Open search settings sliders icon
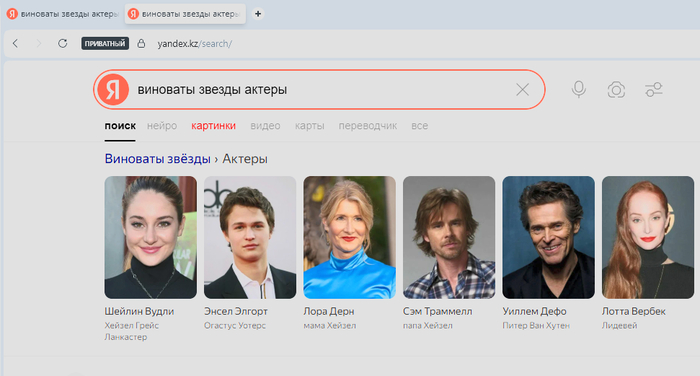Image resolution: width=700 pixels, height=376 pixels. tap(654, 89)
